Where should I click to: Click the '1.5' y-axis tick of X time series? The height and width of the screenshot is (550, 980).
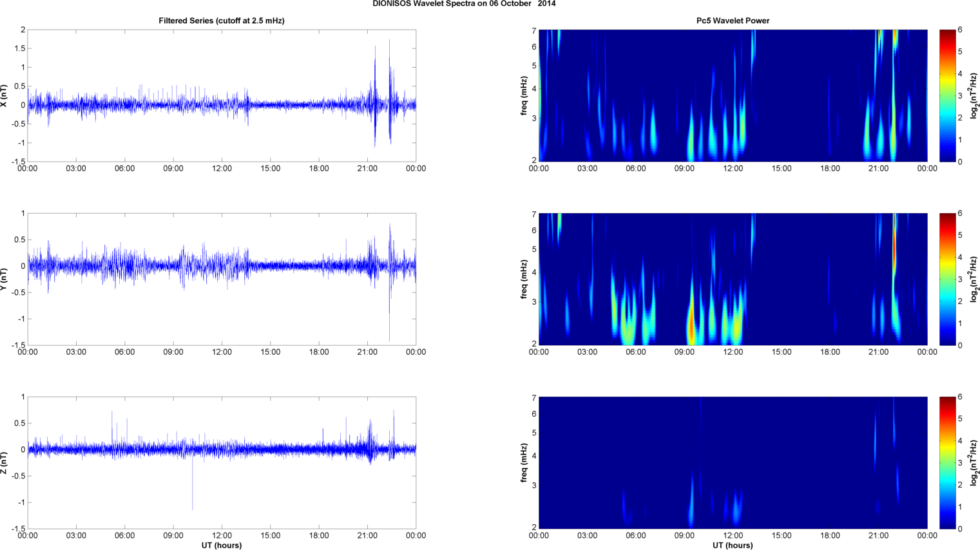pyautogui.click(x=19, y=49)
